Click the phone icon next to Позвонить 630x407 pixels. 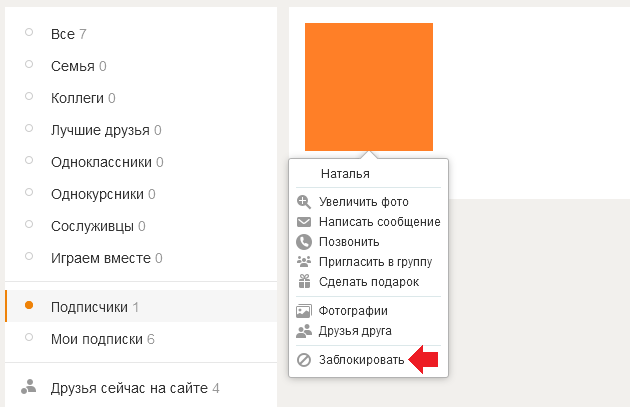click(x=304, y=242)
